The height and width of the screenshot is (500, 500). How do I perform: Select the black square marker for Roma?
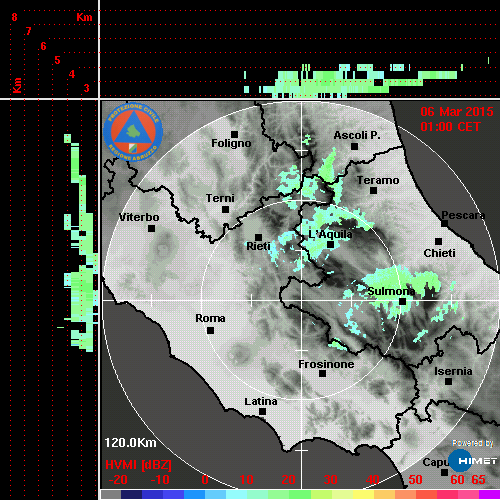[210, 330]
